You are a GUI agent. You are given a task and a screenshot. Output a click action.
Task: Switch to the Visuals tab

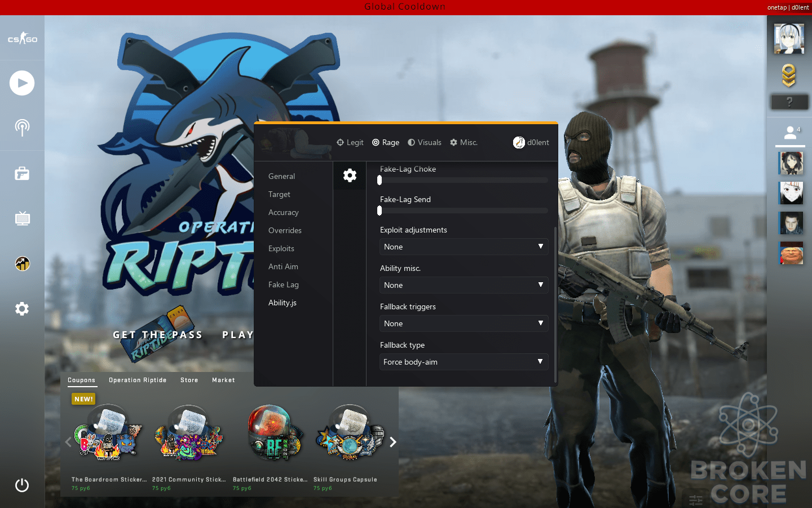(x=425, y=143)
